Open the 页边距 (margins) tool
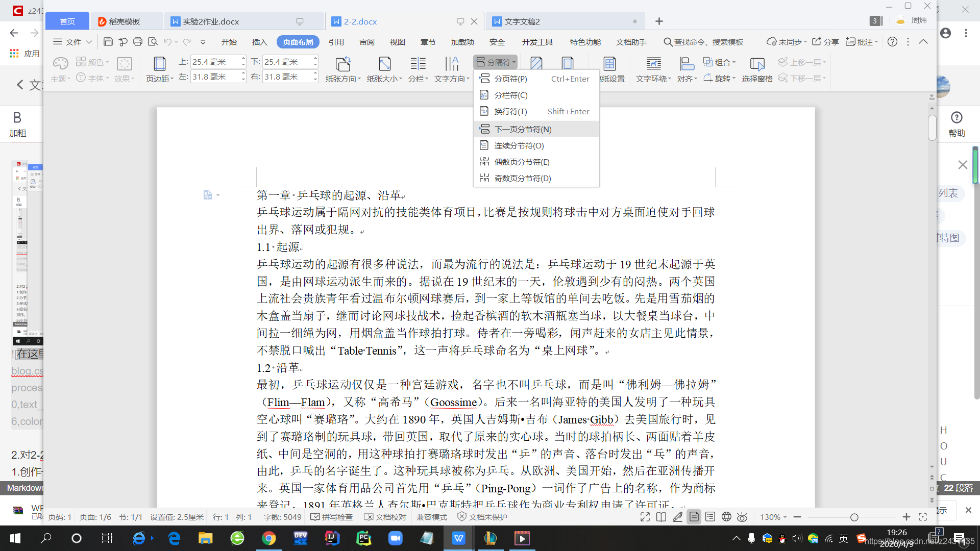The height and width of the screenshot is (551, 980). point(160,69)
